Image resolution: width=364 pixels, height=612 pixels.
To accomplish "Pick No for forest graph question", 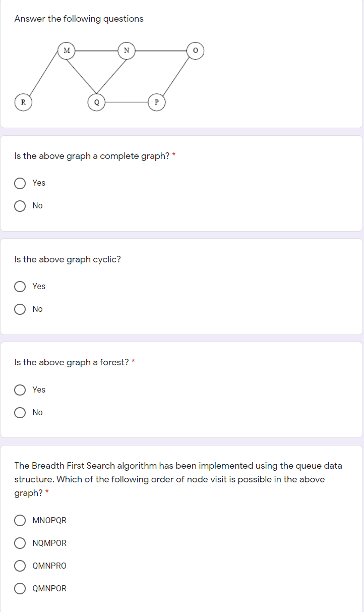I will [20, 413].
